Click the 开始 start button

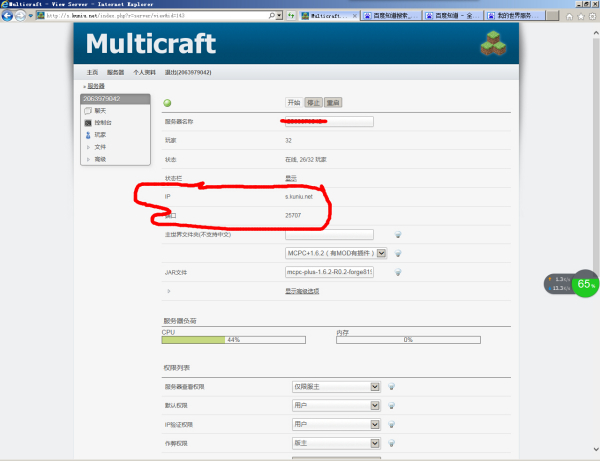294,103
